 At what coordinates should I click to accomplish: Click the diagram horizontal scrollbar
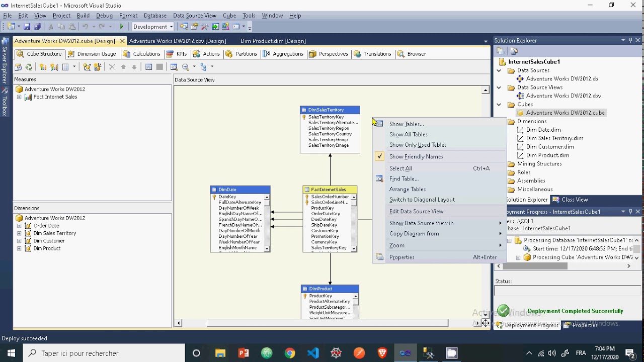point(327,323)
